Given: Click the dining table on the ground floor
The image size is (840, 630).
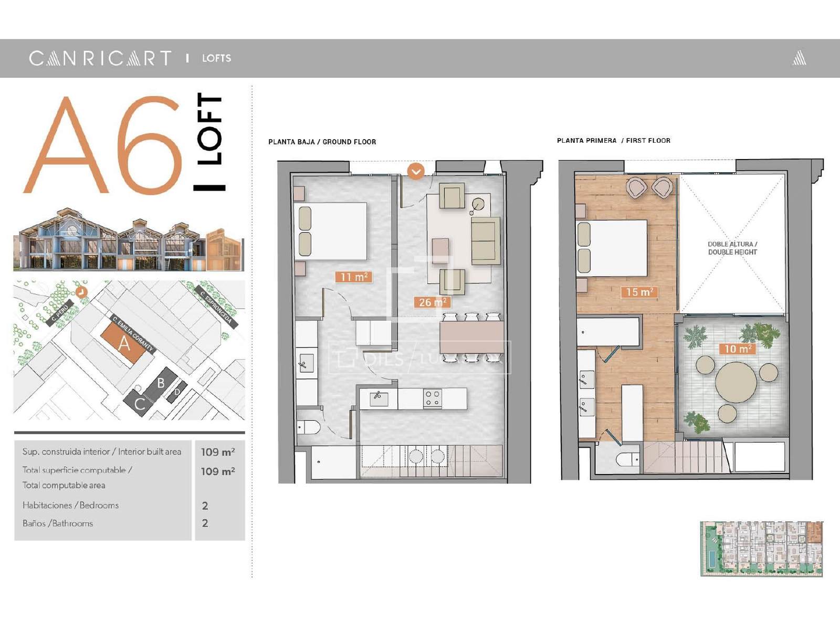Looking at the screenshot, I should pos(471,337).
